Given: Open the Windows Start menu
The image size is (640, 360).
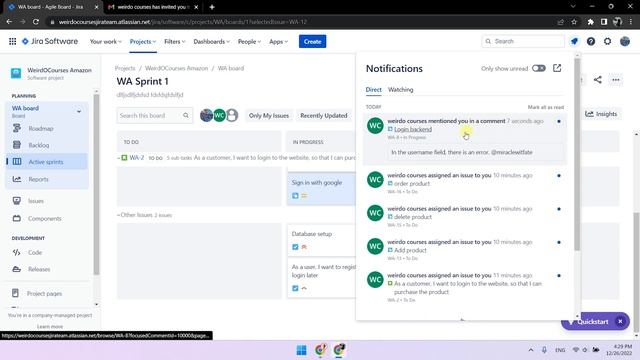Looking at the screenshot, I should coord(301,350).
